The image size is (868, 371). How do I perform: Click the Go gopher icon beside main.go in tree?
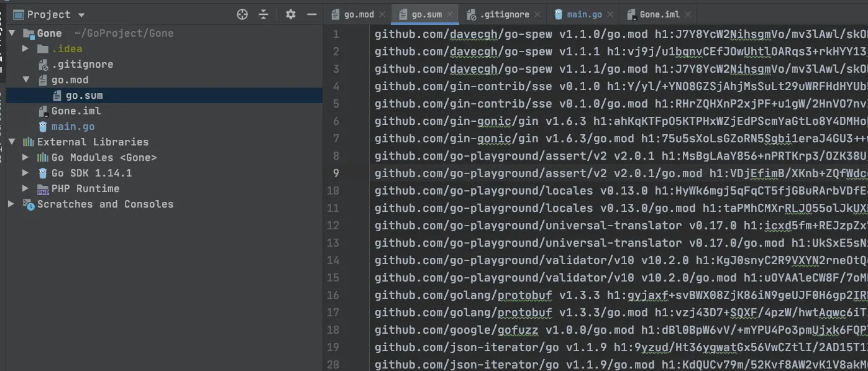[x=43, y=127]
